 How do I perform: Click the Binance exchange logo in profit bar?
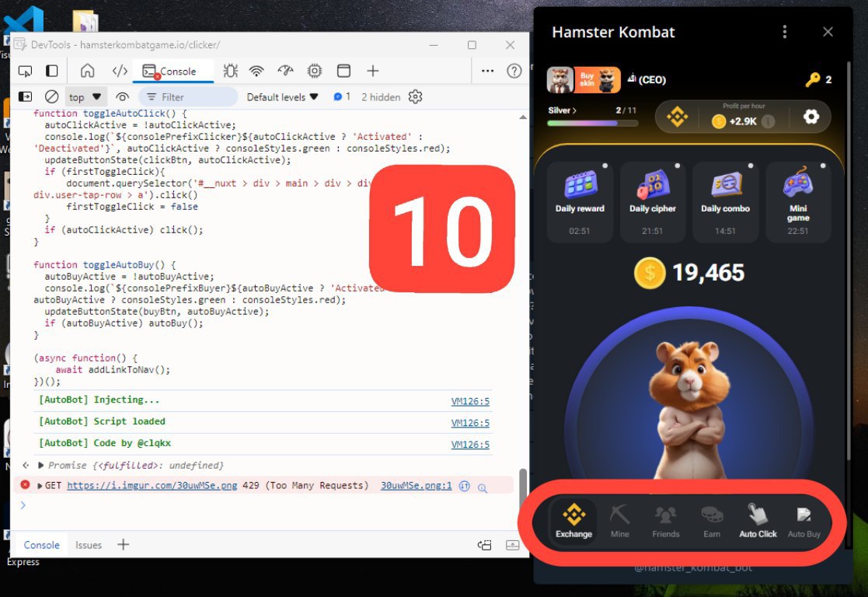(x=677, y=117)
